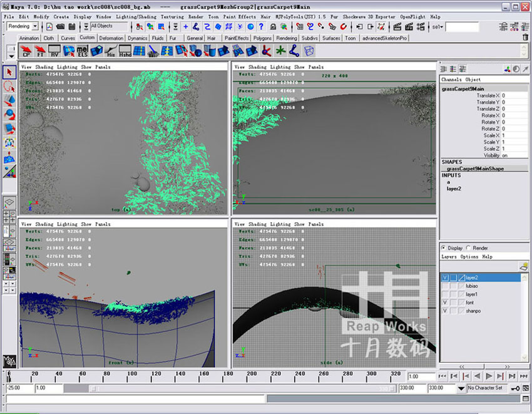Toggle visibility of lubiao layer
Viewport: 532px width, 414px height.
click(x=445, y=286)
